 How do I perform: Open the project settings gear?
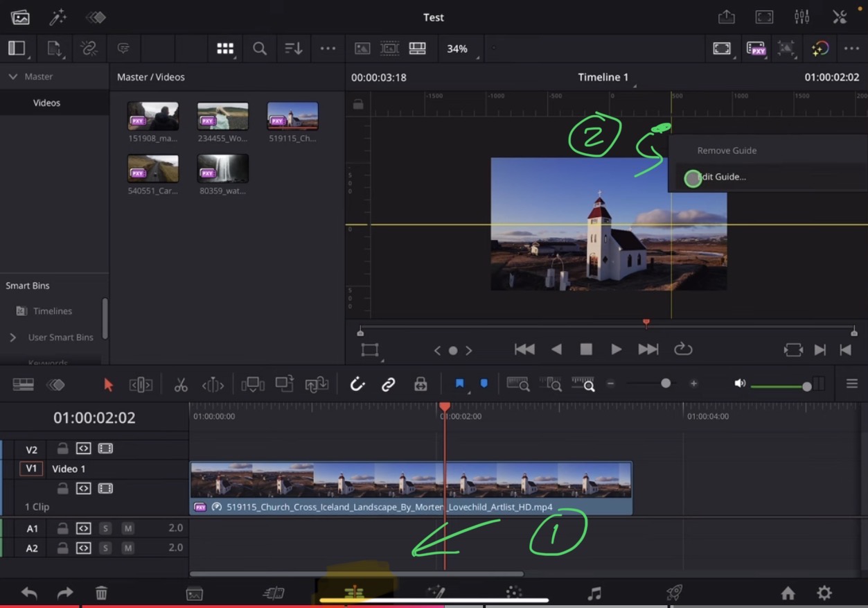point(823,593)
